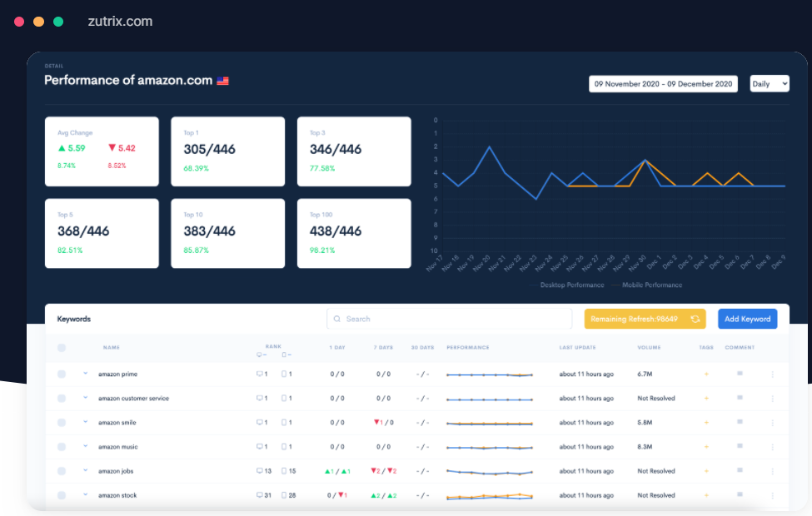Screen dimensions: 812x516
Task: Open comment icon for amazon customer service
Action: click(740, 398)
